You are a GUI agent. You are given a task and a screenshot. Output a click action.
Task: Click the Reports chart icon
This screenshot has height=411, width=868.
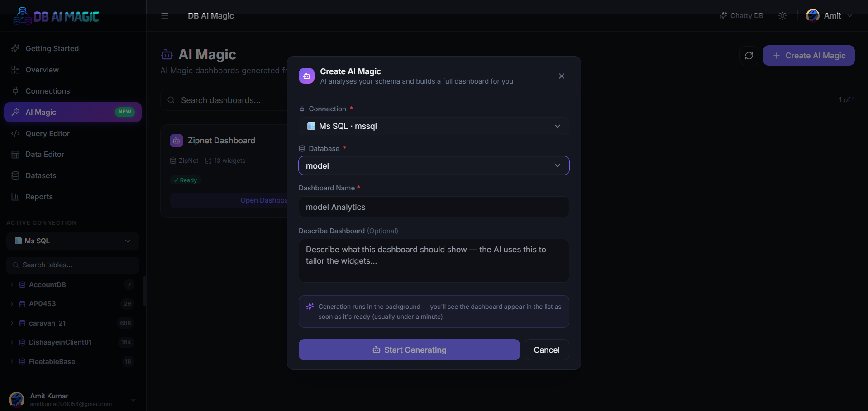15,197
